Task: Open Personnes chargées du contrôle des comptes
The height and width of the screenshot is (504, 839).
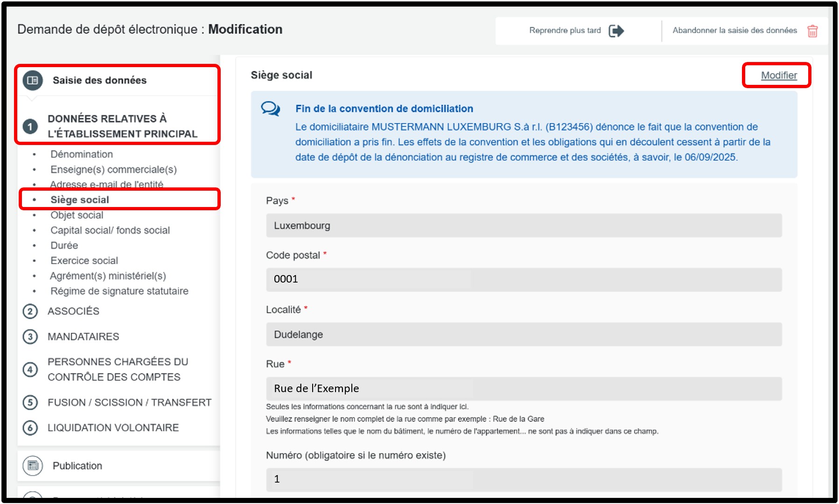Action: (x=118, y=369)
